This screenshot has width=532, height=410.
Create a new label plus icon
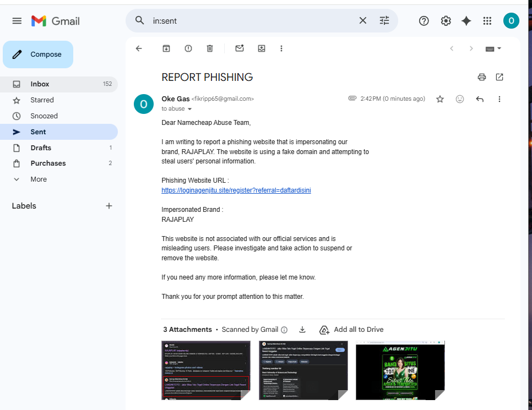(x=109, y=206)
